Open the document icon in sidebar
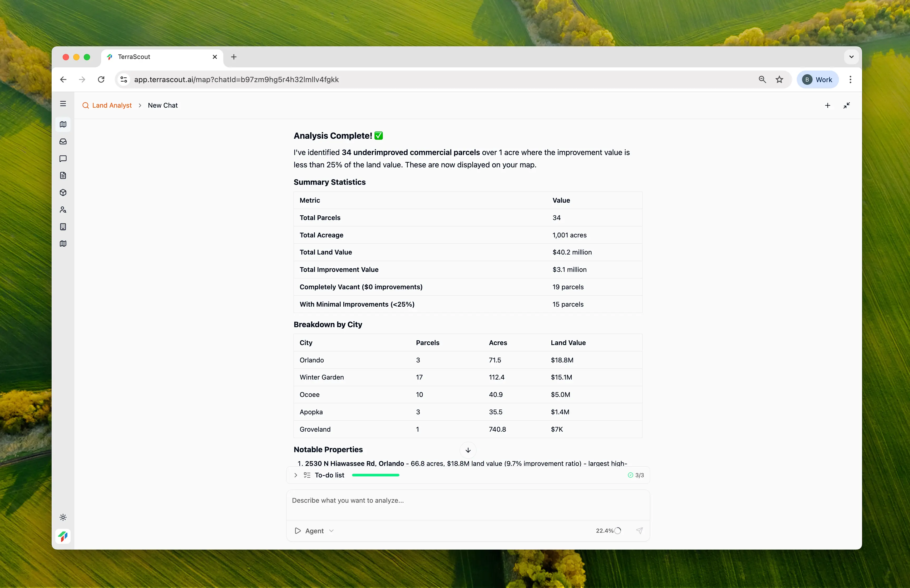Screen dimensions: 910x588 tap(63, 176)
